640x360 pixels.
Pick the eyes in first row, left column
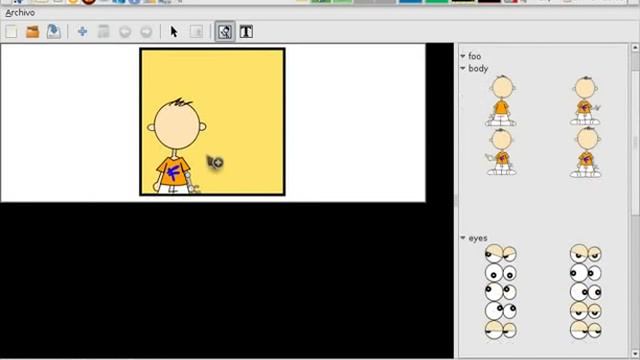(x=500, y=253)
